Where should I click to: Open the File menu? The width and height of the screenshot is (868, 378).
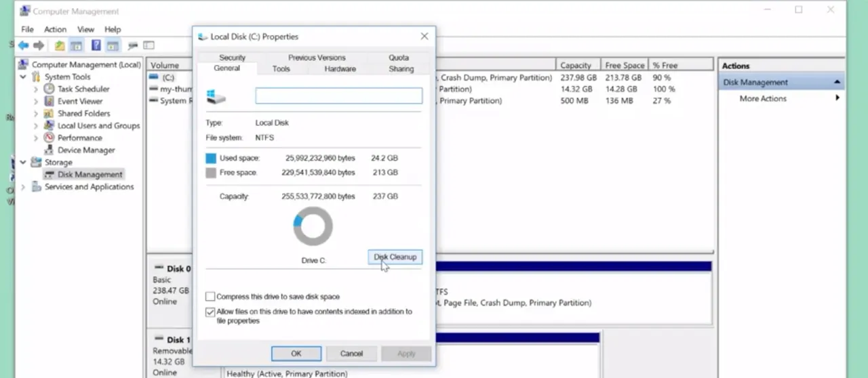coord(27,29)
